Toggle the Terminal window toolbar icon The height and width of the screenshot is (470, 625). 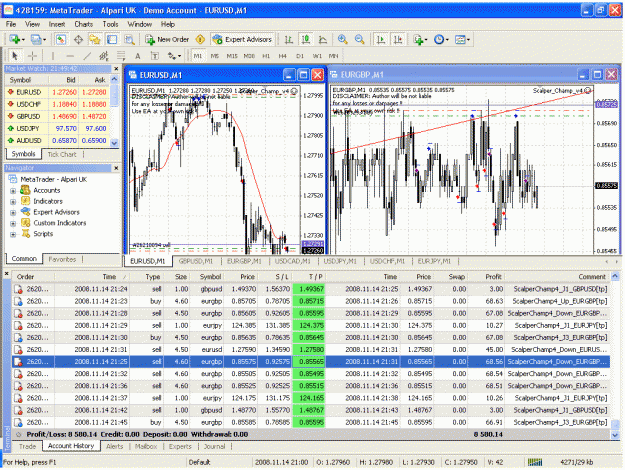pos(112,39)
